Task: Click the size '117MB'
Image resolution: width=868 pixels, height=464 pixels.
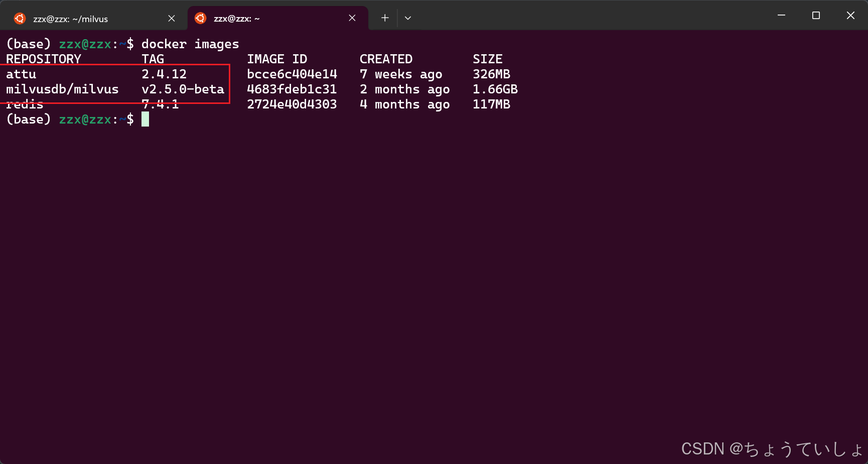Action: click(491, 104)
